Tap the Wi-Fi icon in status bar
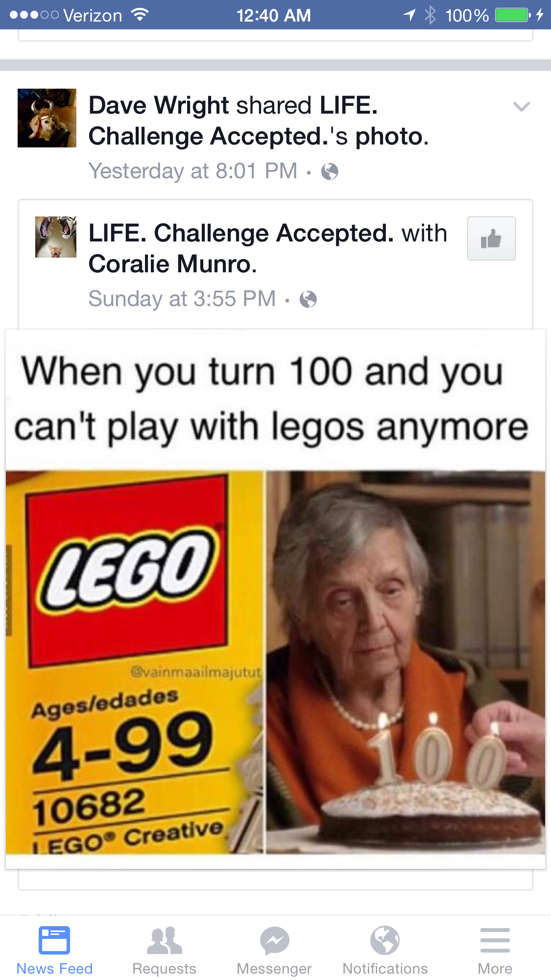 [140, 15]
